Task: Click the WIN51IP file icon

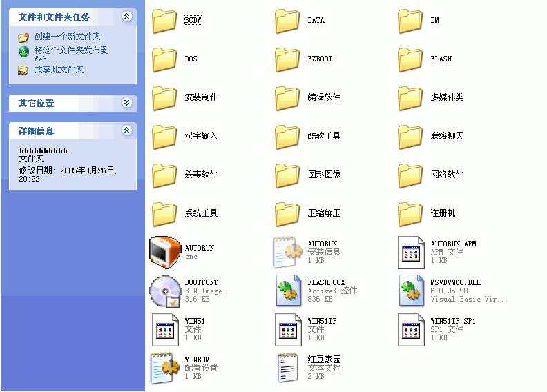Action: tap(288, 330)
